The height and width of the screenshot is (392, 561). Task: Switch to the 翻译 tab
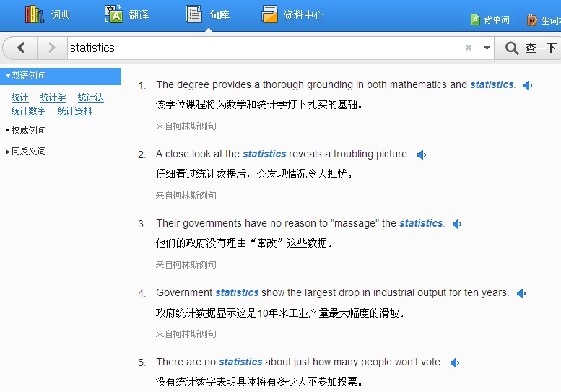coord(127,14)
